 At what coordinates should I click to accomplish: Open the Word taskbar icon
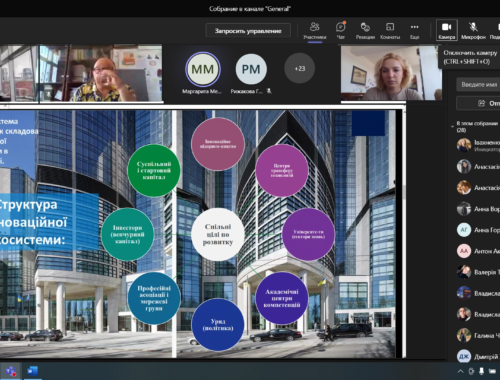pos(33,371)
